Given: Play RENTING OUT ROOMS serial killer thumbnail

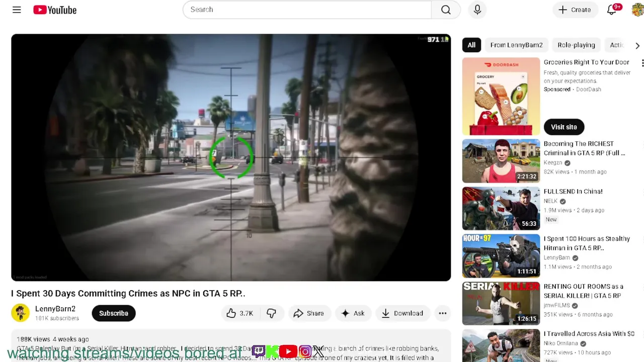Looking at the screenshot, I should [501, 303].
